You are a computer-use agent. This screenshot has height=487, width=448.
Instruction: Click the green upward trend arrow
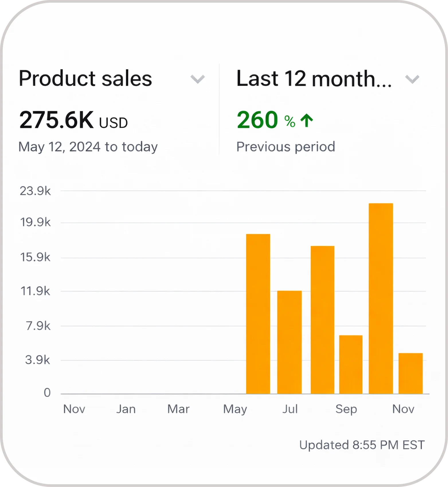coord(307,120)
